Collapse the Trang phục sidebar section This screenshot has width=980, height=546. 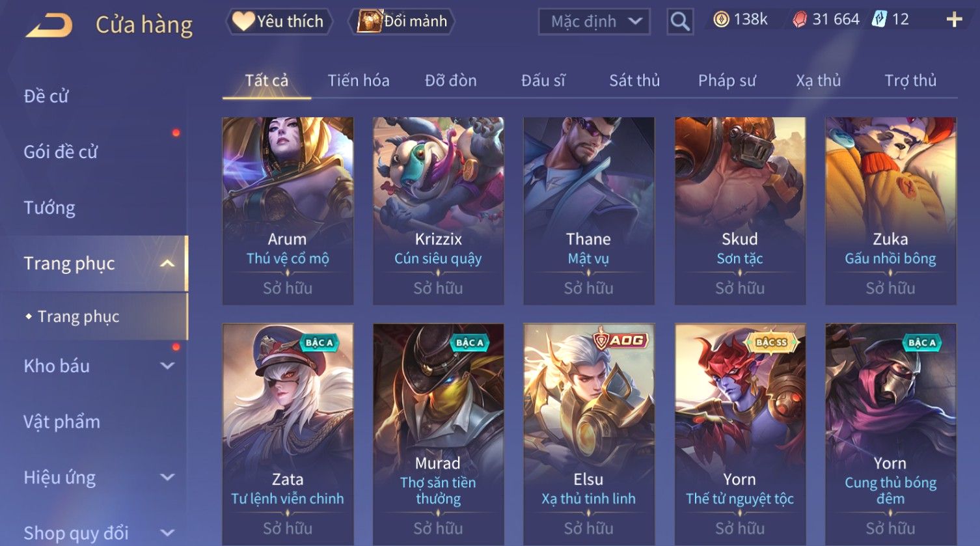click(x=167, y=264)
